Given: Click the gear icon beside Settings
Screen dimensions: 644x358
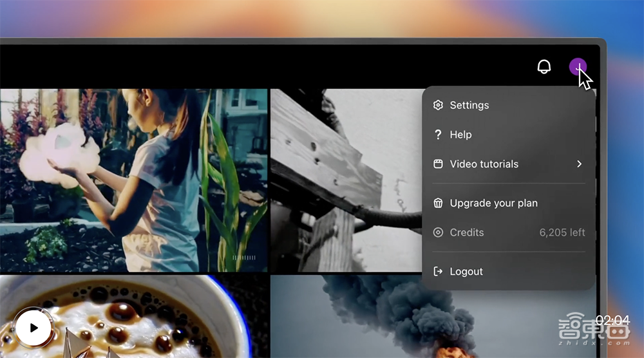Looking at the screenshot, I should click(439, 105).
